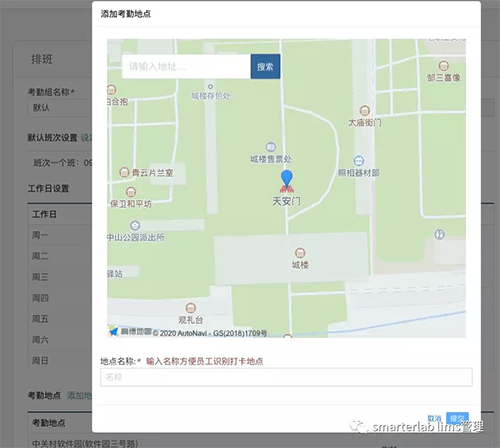
Task: Click the 周六 row in the workday table
Action: 60,340
